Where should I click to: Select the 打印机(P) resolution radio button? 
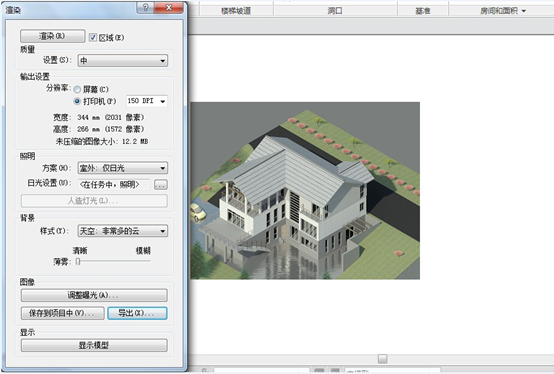[x=77, y=101]
